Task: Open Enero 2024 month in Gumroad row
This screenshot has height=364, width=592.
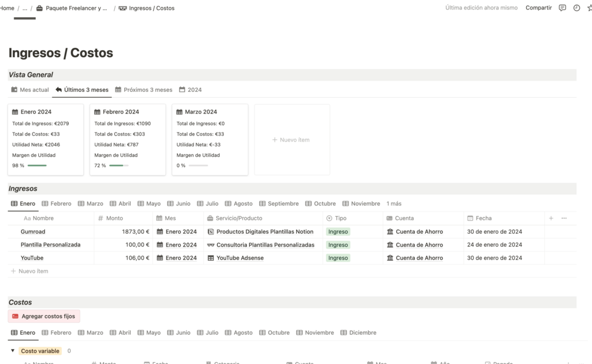Action: pyautogui.click(x=177, y=232)
